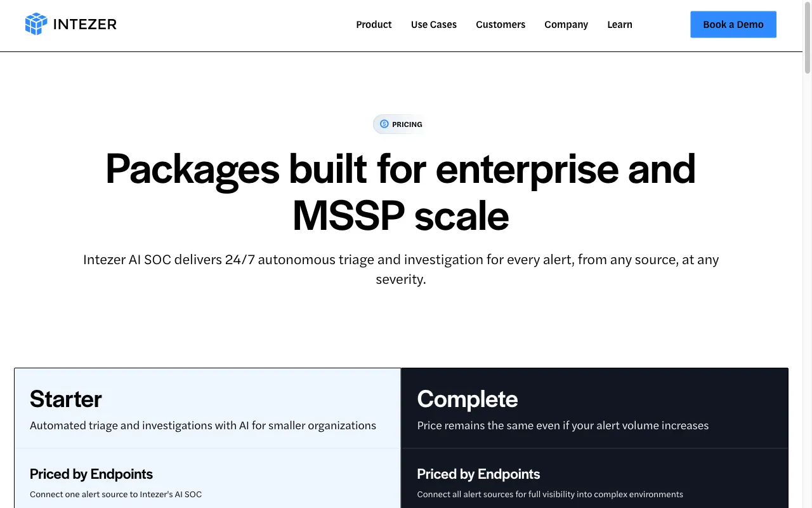
Task: Select the Starter plan heading
Action: (65, 399)
